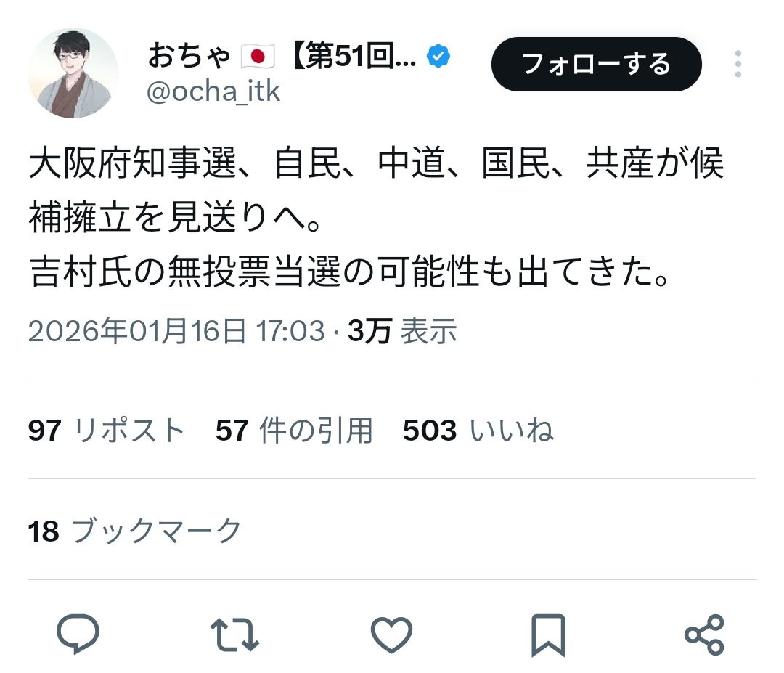
Task: Bookmark the post using bookmark icon
Action: [548, 635]
